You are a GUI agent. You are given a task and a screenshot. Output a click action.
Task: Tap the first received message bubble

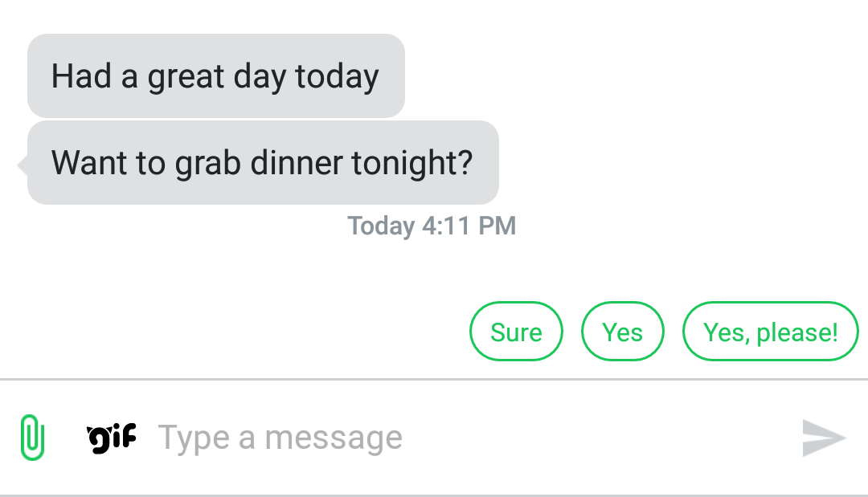pyautogui.click(x=215, y=76)
